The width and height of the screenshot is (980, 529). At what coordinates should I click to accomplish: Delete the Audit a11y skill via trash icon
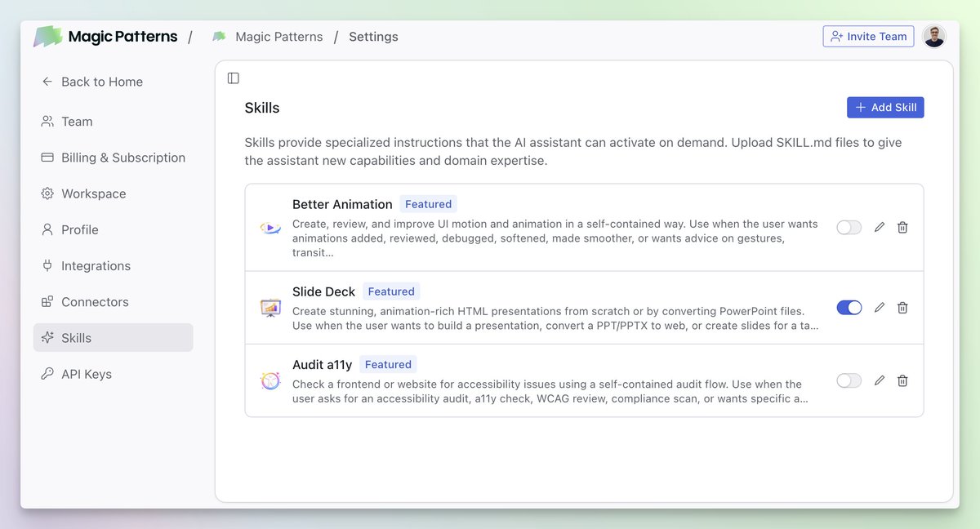tap(902, 380)
